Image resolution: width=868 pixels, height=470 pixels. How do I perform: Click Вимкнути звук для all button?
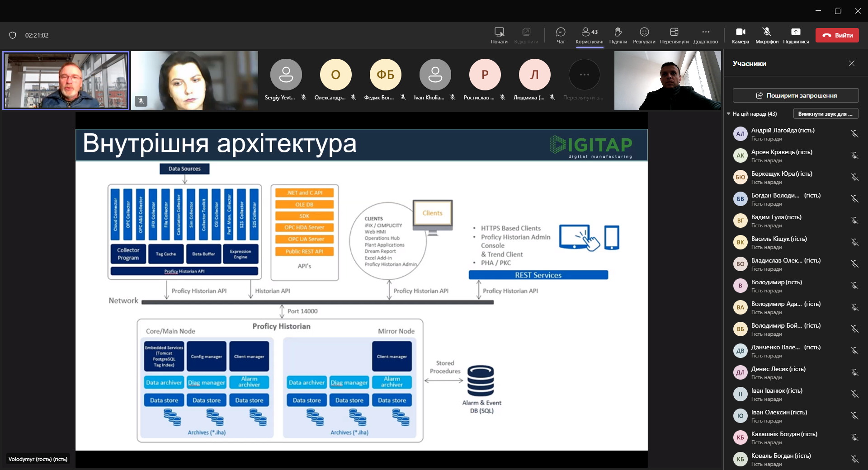point(826,114)
